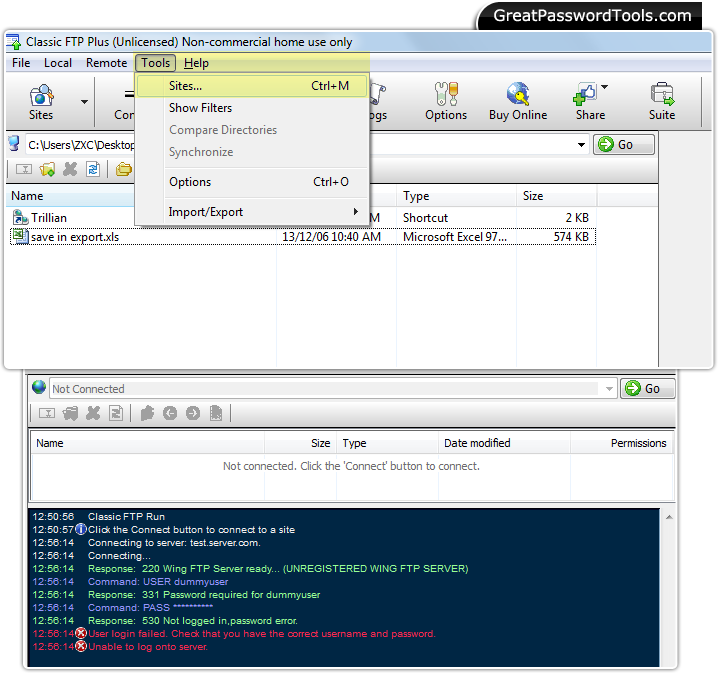
Task: Click the Classic FTP title bar icon
Action: coord(14,42)
